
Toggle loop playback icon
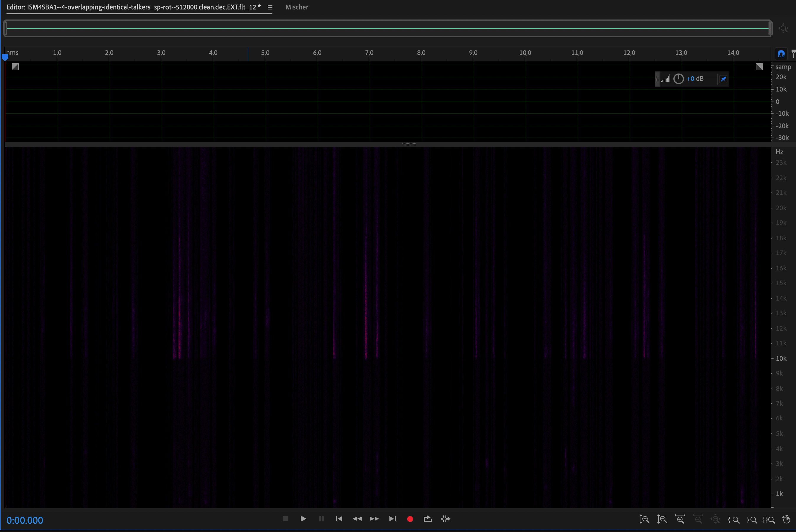428,519
